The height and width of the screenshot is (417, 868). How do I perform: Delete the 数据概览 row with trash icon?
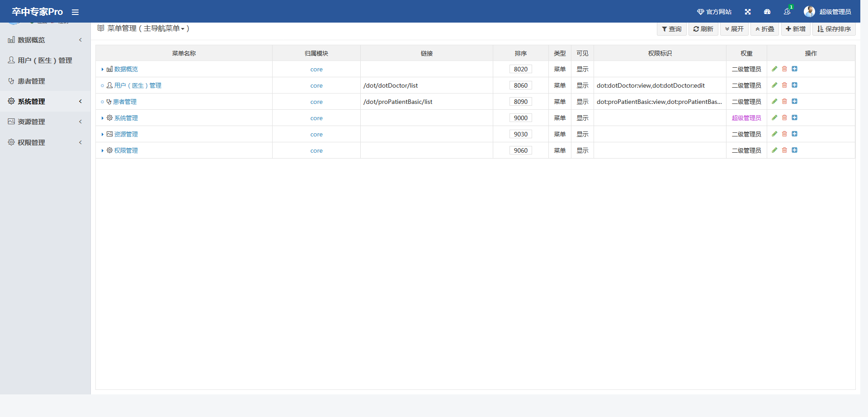click(x=784, y=69)
